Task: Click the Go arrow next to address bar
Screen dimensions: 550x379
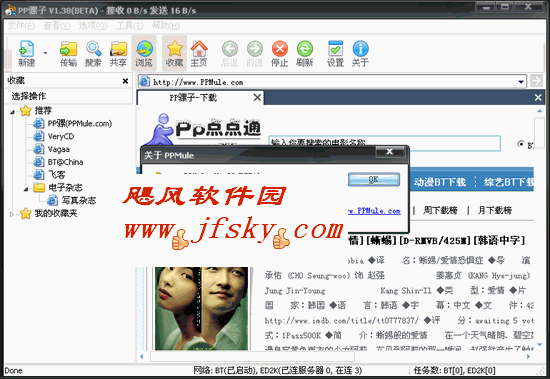Action: (x=536, y=81)
